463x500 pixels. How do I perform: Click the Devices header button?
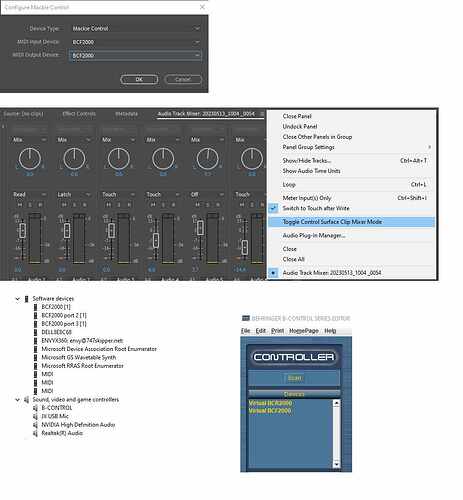[x=294, y=394]
